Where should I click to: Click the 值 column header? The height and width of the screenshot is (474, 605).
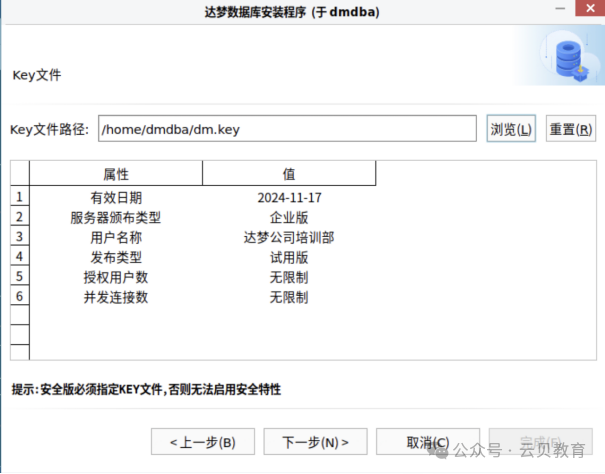coord(289,174)
